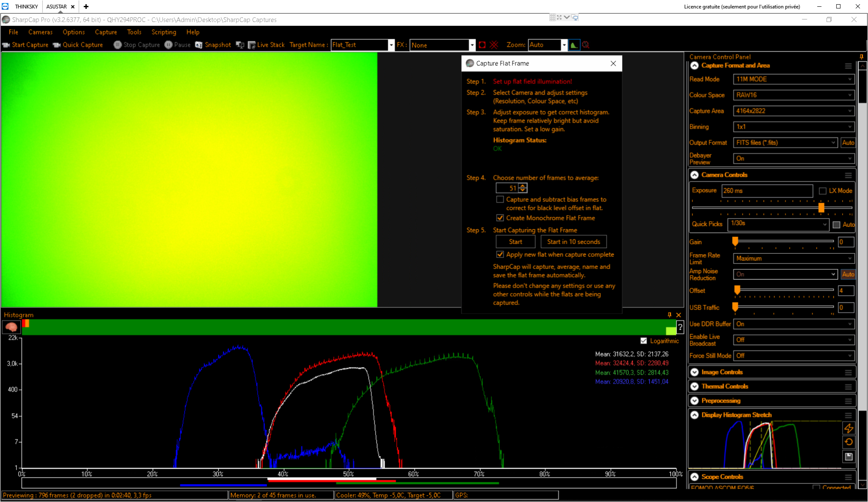Open the Thermal Controls section menu icon
868x502 pixels.
(x=848, y=387)
